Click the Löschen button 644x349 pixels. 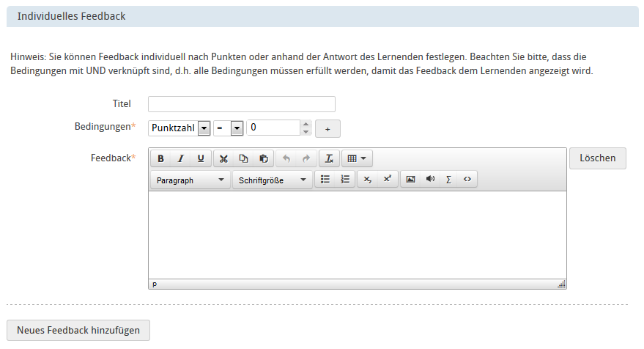pyautogui.click(x=598, y=158)
